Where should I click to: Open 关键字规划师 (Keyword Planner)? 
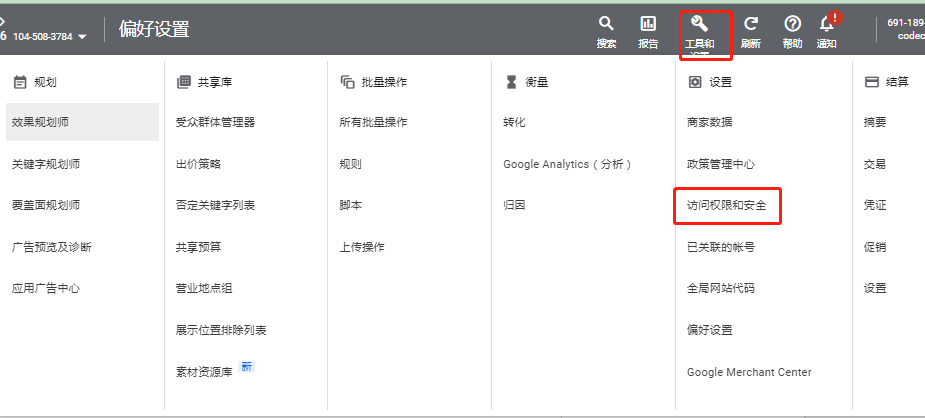(x=45, y=164)
